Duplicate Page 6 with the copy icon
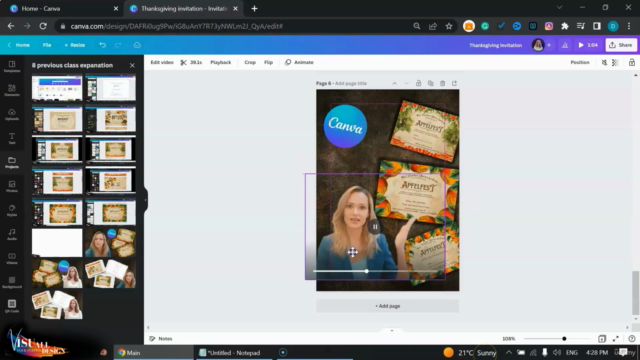 point(430,83)
